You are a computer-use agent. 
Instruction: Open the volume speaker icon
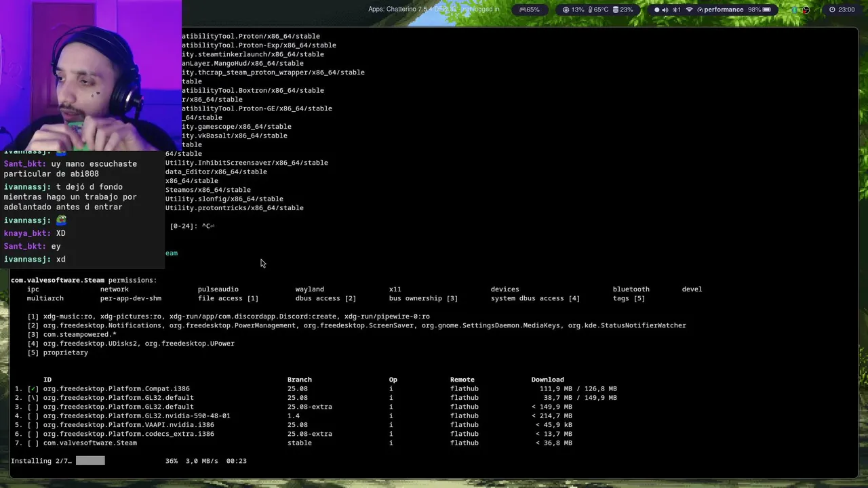coord(665,9)
